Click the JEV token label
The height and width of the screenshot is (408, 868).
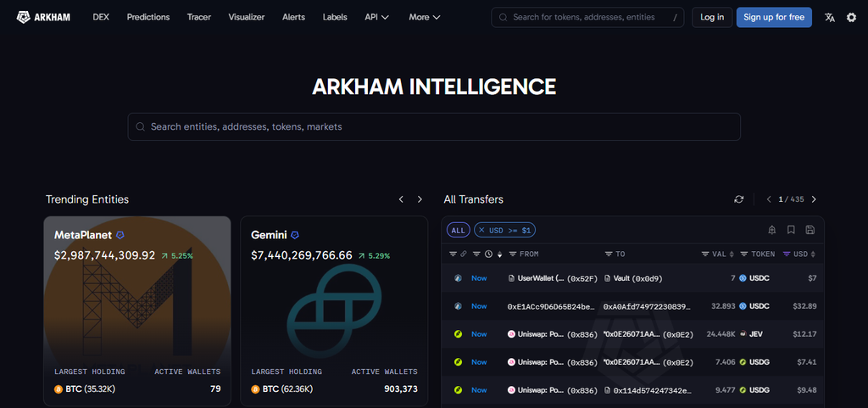[x=755, y=334]
